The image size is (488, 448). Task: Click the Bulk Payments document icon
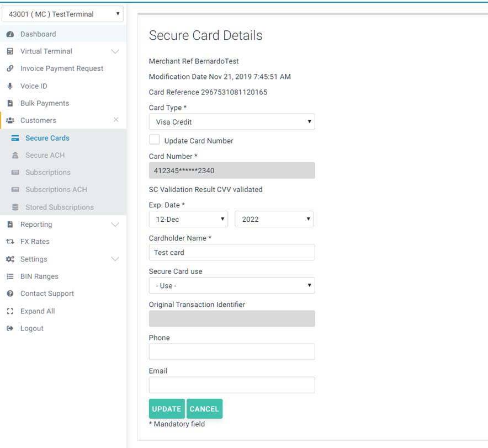point(10,103)
